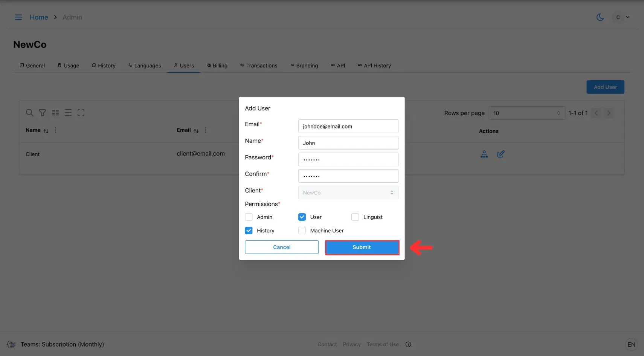Image resolution: width=644 pixels, height=356 pixels.
Task: Open the Rows per page dropdown
Action: [x=527, y=113]
